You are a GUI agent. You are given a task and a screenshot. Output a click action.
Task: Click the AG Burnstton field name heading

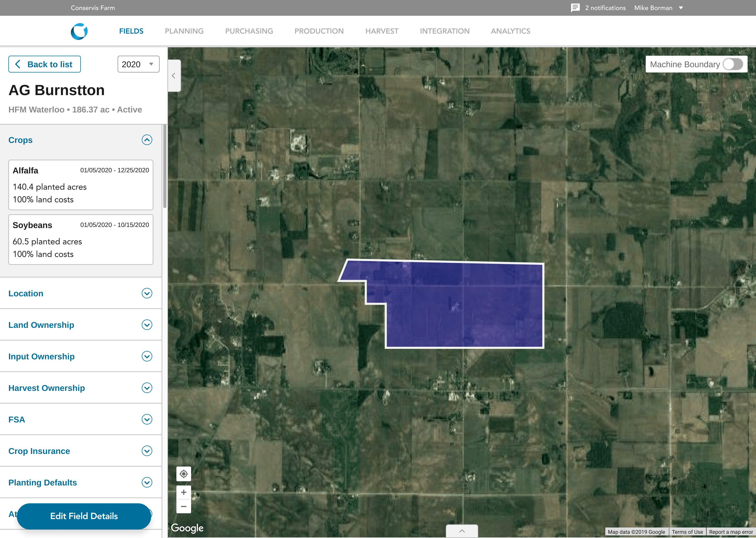tap(57, 90)
